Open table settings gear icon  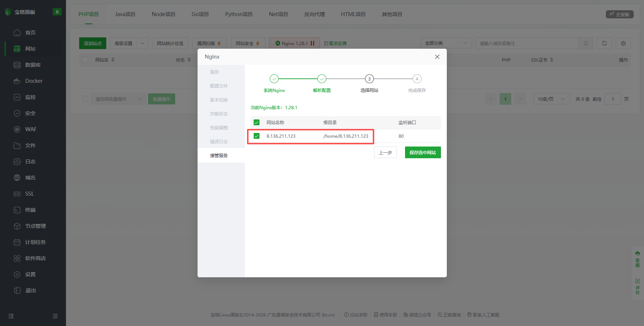coord(623,43)
